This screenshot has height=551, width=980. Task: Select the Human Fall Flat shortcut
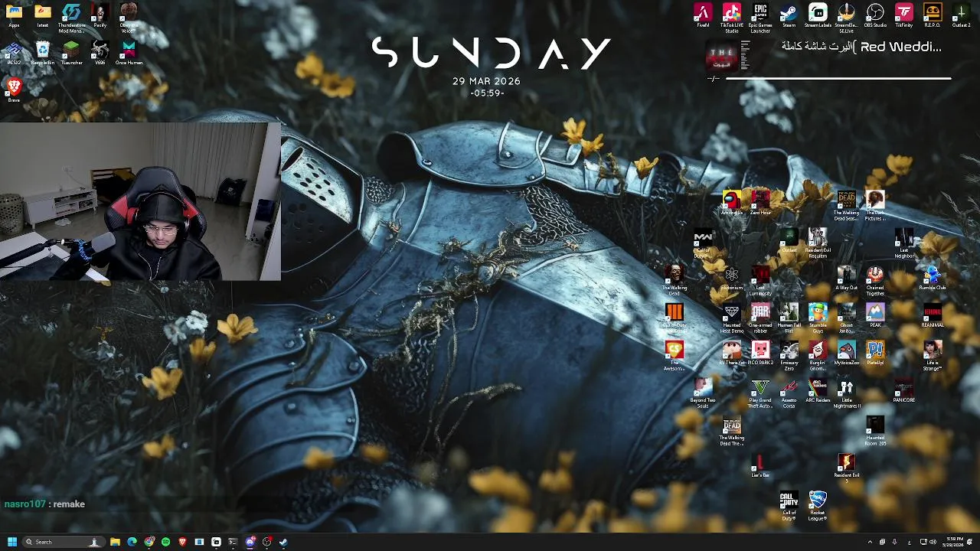coord(789,318)
